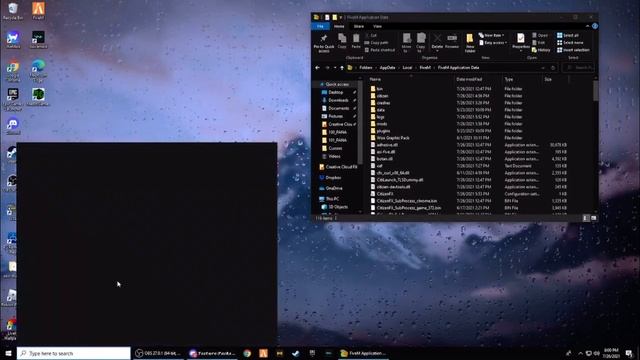Image resolution: width=640 pixels, height=360 pixels.
Task: Open FiveM desktop shortcut icon
Action: point(38,11)
